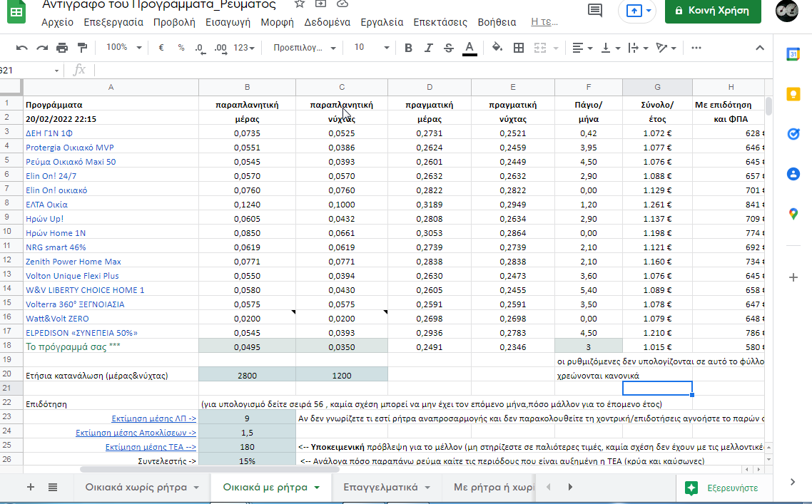Format selection as euro currency
This screenshot has width=812, height=504.
click(x=161, y=48)
